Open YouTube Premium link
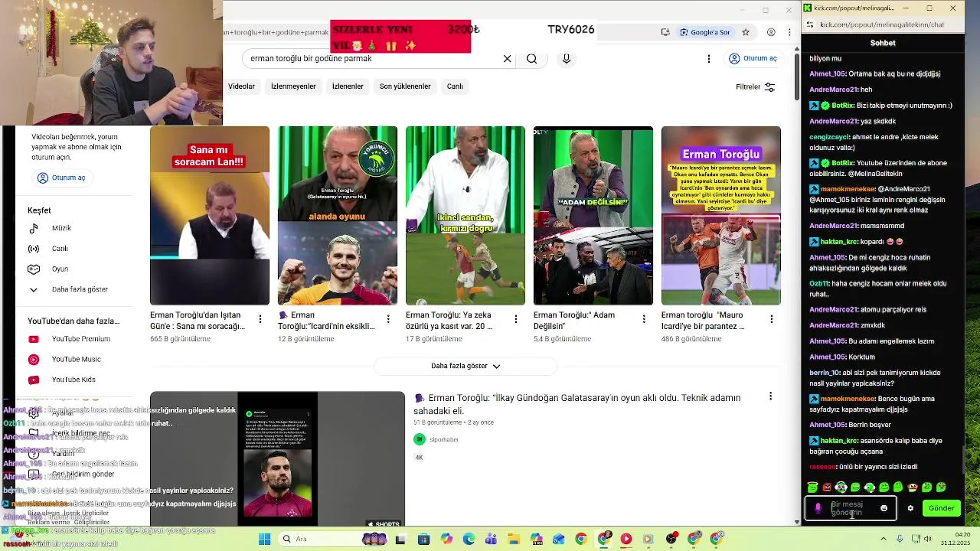Viewport: 980px width, 551px height. pyautogui.click(x=80, y=339)
